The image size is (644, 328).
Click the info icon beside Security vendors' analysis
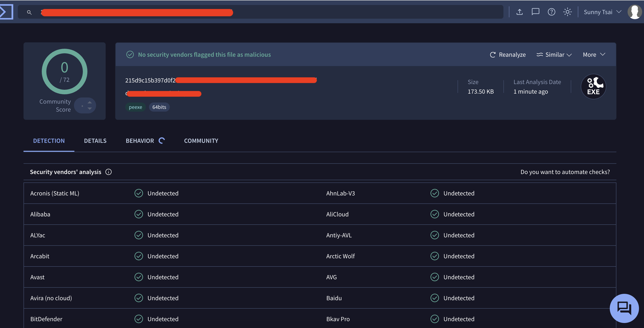coord(108,172)
